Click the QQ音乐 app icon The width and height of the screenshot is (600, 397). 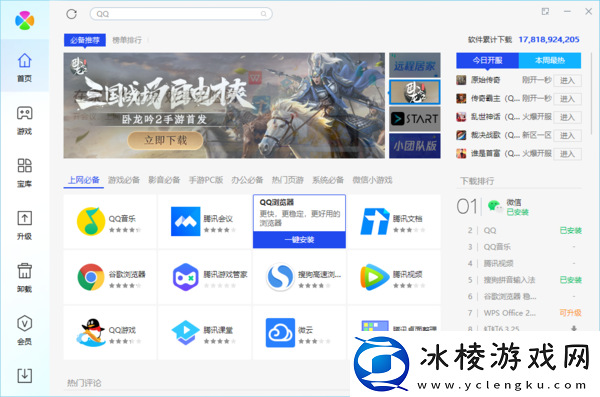(x=91, y=221)
